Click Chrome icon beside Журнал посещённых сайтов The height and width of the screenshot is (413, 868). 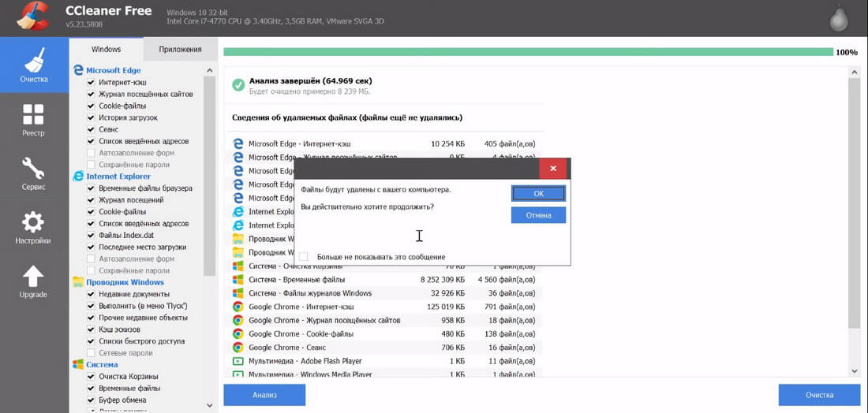[238, 320]
